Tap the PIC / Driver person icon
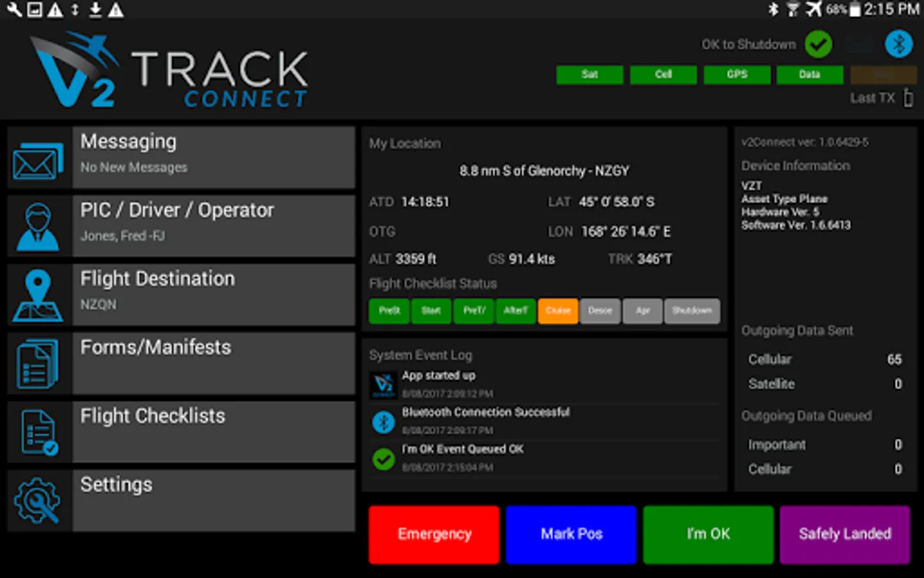Image resolution: width=924 pixels, height=578 pixels. coord(38,227)
